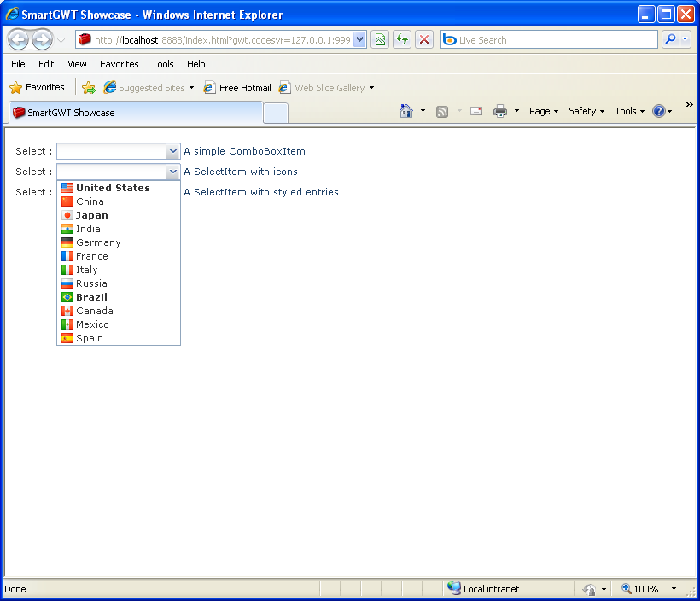Click the Add to Favorites Bar icon
Screen dimensions: 700x601
[x=89, y=88]
